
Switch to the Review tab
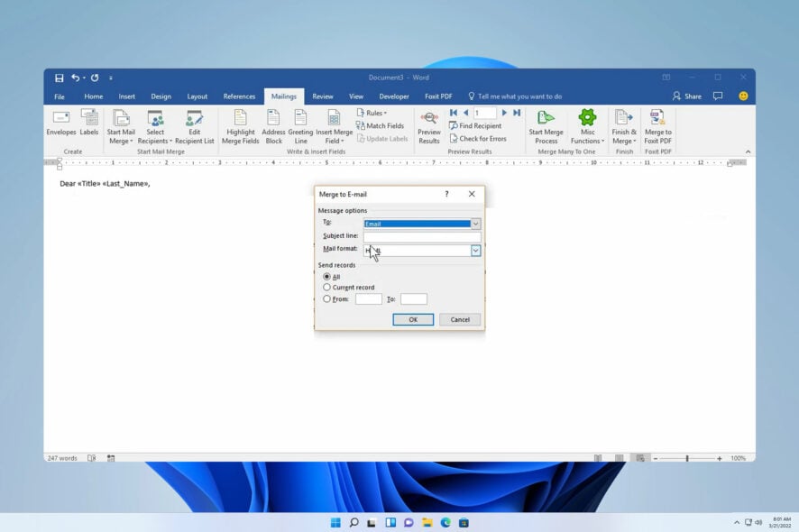[323, 96]
